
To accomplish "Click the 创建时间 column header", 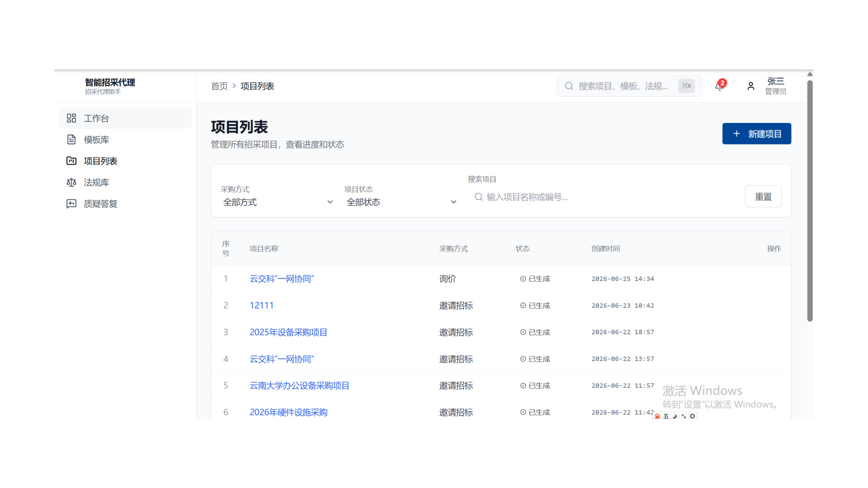I will (605, 249).
